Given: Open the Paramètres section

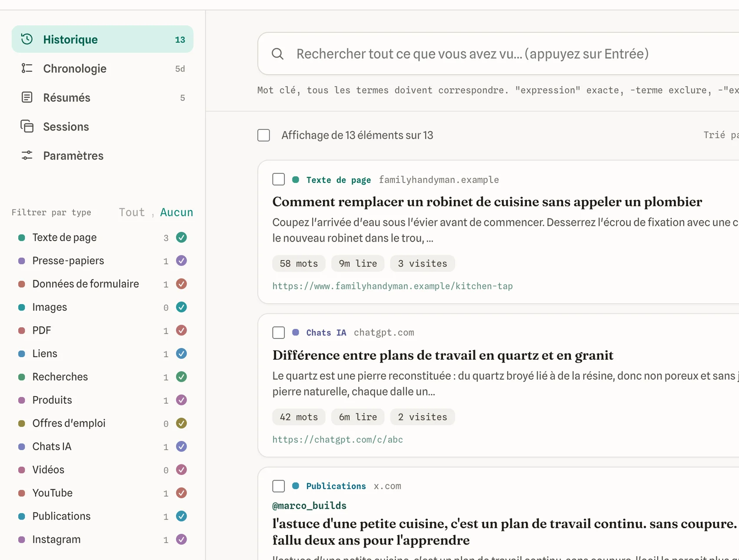Looking at the screenshot, I should click(x=103, y=156).
